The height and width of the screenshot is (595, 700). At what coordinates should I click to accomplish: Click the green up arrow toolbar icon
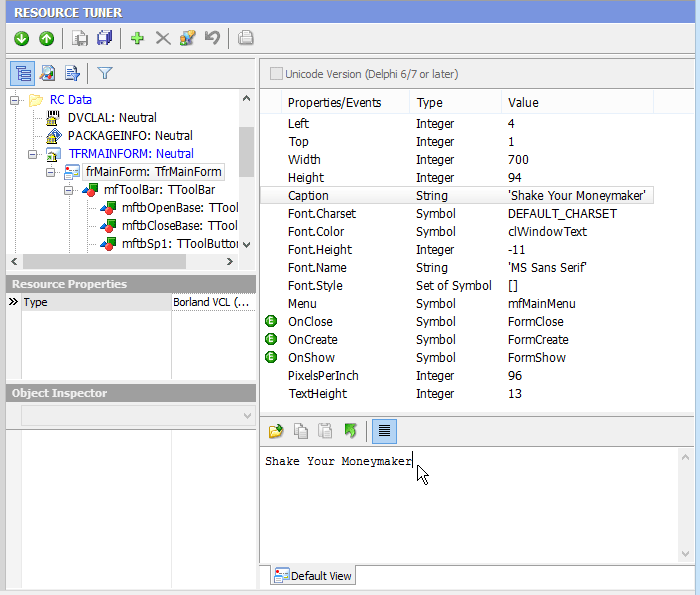[46, 39]
